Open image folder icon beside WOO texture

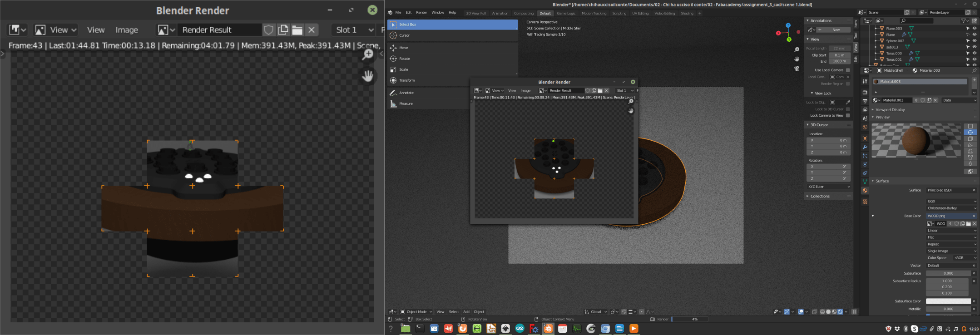click(968, 223)
